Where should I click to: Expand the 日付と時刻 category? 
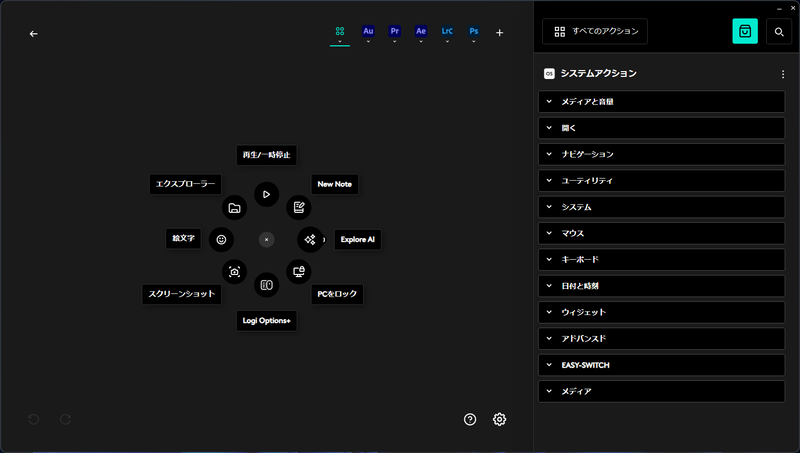coord(661,286)
